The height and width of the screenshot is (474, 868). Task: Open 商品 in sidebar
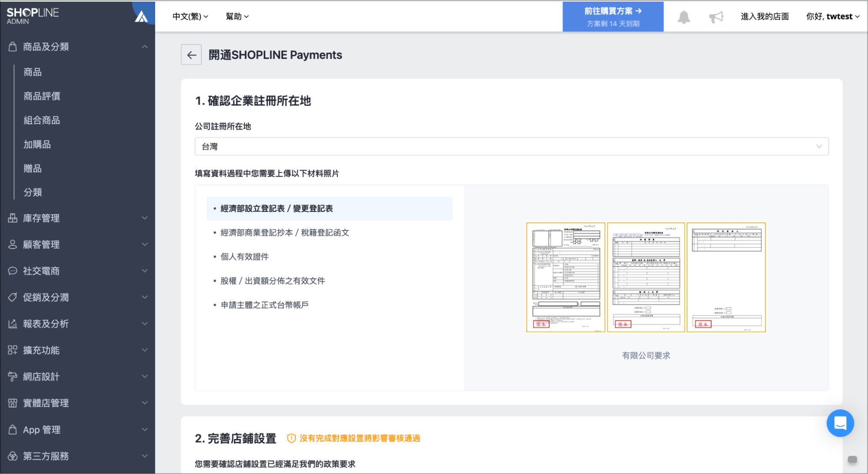(33, 72)
